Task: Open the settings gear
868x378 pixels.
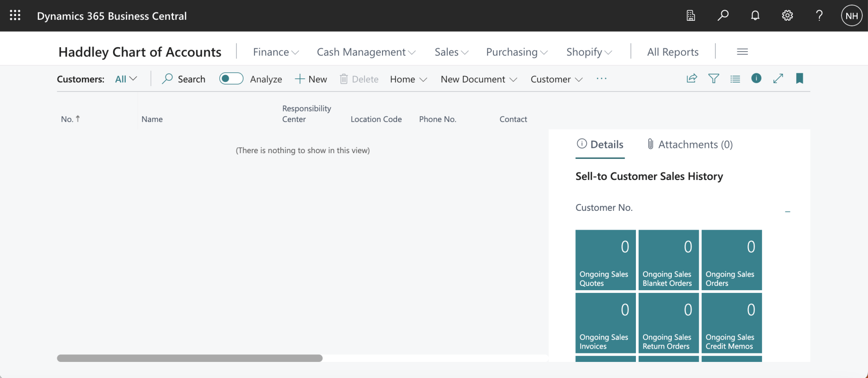Action: click(x=787, y=16)
